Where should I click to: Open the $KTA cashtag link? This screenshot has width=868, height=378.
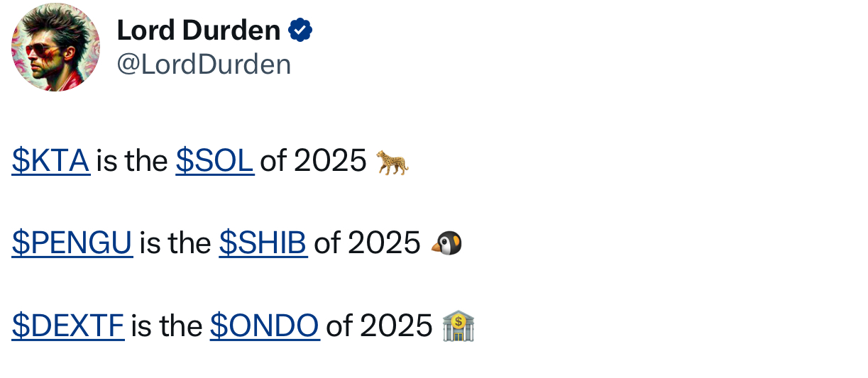click(50, 162)
